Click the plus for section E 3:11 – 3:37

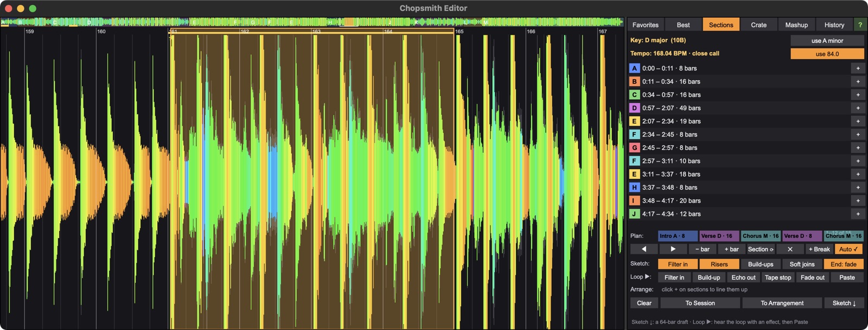point(858,174)
